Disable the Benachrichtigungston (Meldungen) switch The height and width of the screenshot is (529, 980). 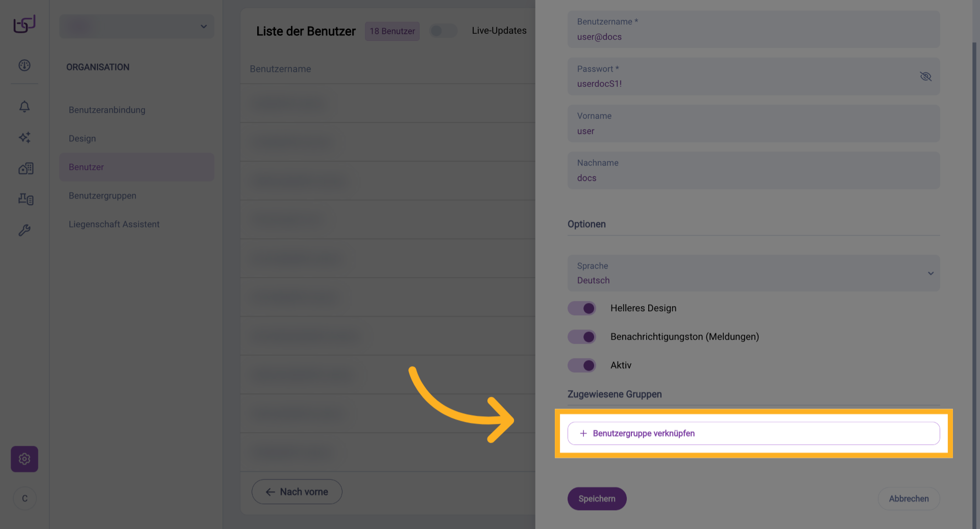click(582, 337)
